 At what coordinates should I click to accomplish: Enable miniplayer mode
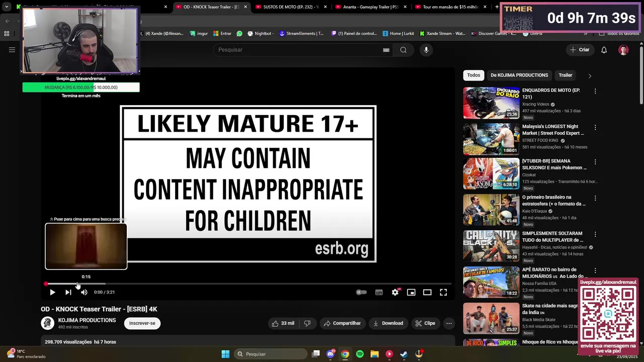411,292
